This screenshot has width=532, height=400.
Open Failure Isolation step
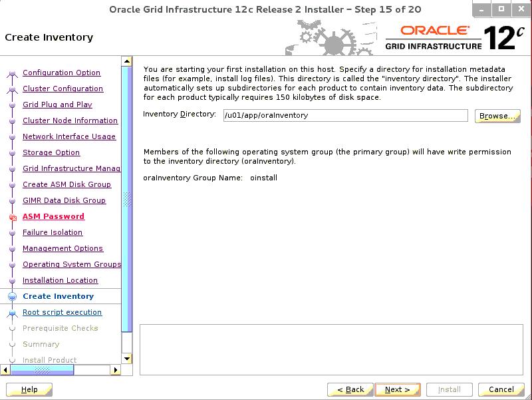coord(53,232)
